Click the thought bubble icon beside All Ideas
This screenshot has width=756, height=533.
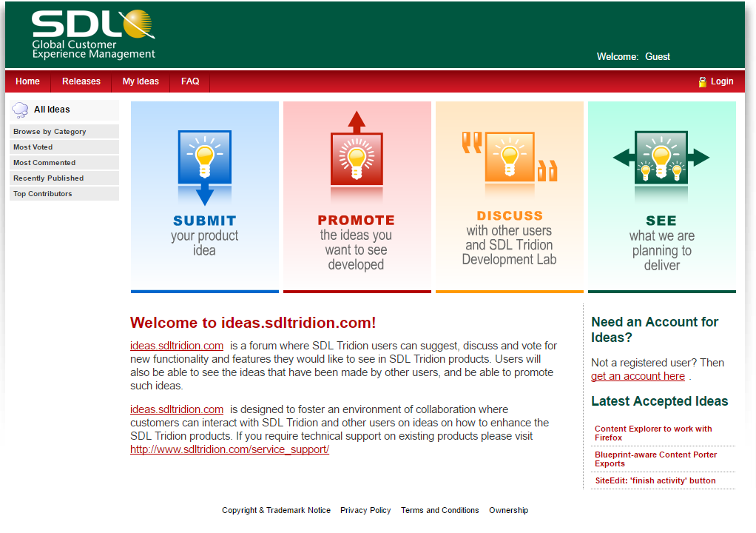click(x=20, y=110)
